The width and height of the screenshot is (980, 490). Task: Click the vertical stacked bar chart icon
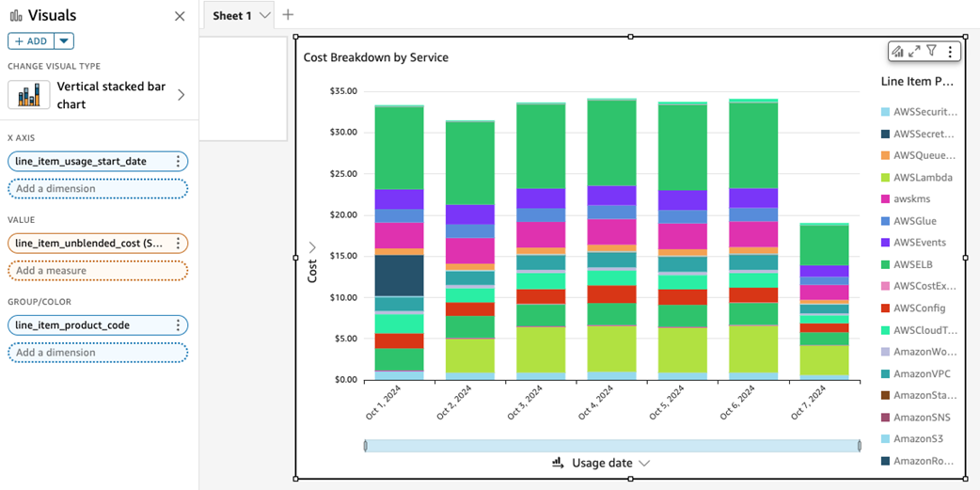tap(29, 95)
